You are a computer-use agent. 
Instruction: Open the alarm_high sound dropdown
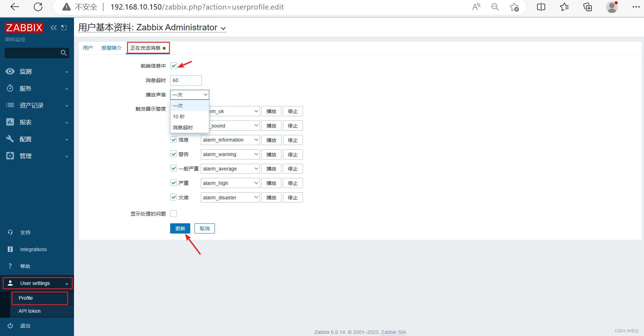pos(230,183)
